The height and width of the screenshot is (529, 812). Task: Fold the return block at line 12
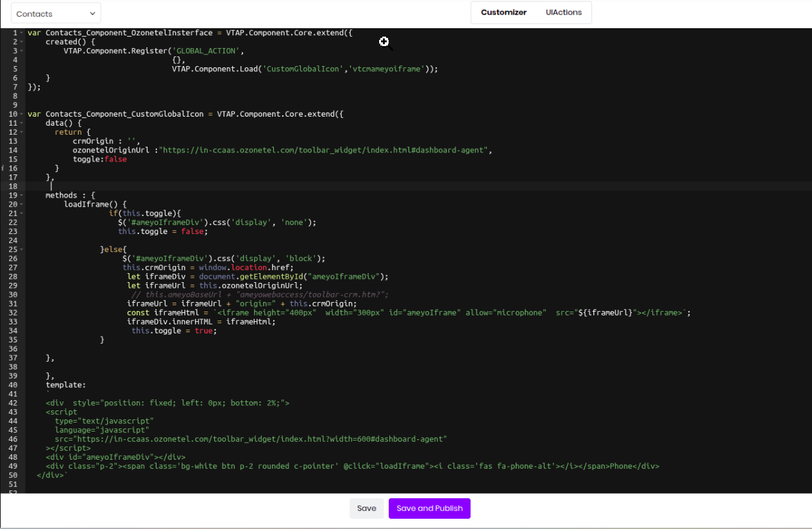22,132
